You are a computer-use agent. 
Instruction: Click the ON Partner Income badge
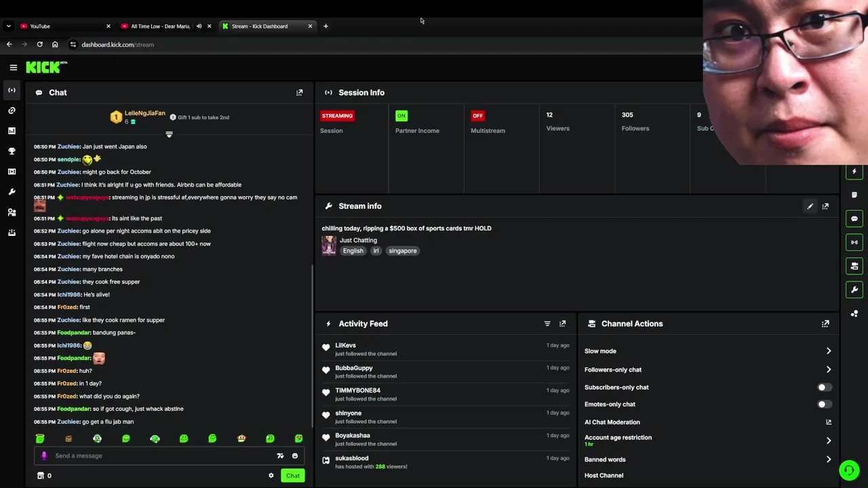pyautogui.click(x=401, y=116)
